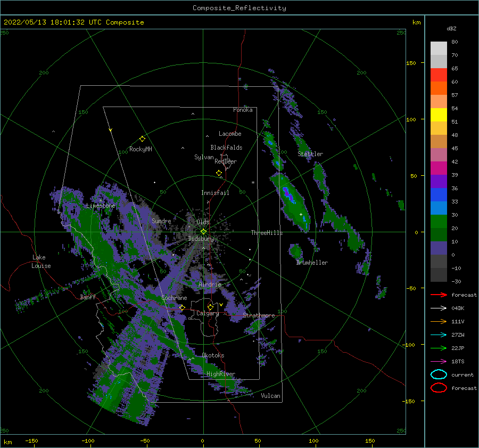Click the RedDeer city label
This screenshot has height=448, width=479.
tap(226, 161)
